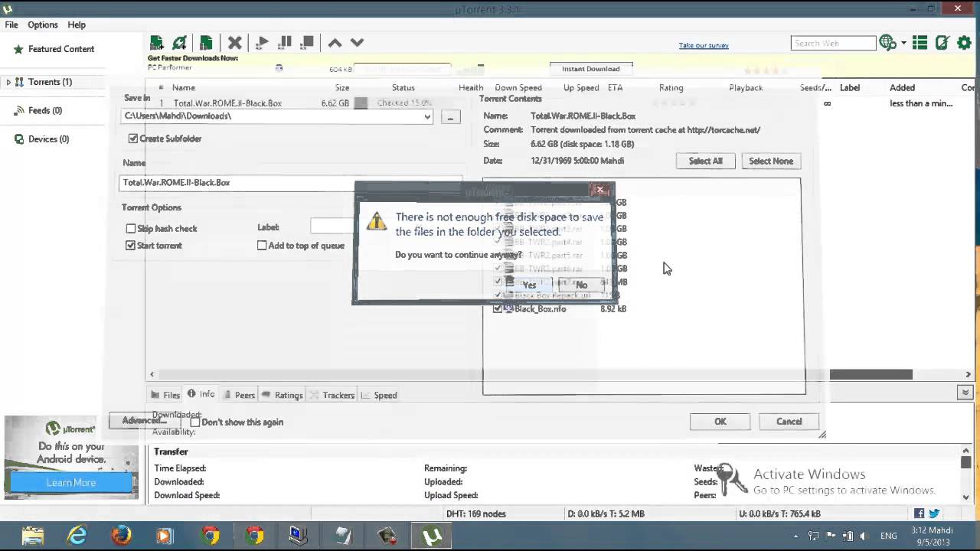Image resolution: width=980 pixels, height=551 pixels.
Task: Click the Pause torrent toolbar icon
Action: pyautogui.click(x=285, y=43)
